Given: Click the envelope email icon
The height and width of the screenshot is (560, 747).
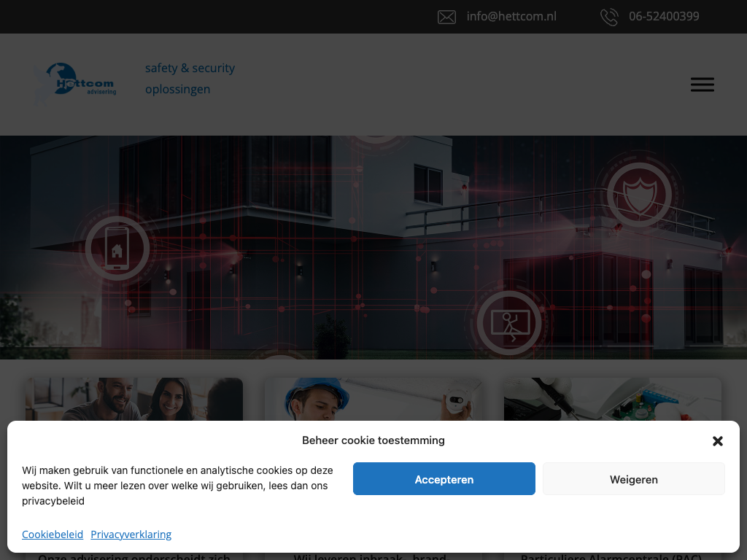Looking at the screenshot, I should click(446, 17).
